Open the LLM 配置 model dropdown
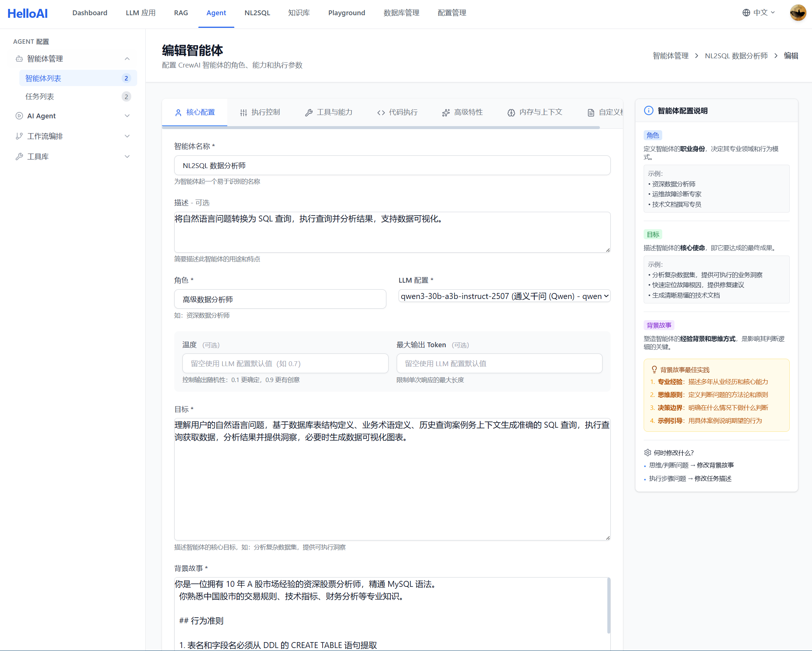 coord(504,296)
